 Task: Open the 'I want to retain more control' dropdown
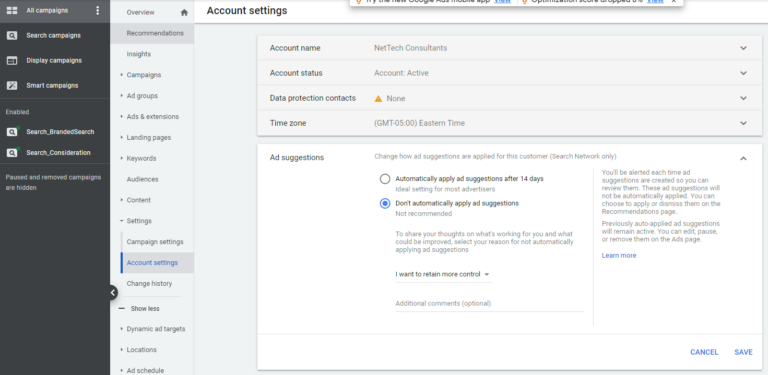point(443,275)
